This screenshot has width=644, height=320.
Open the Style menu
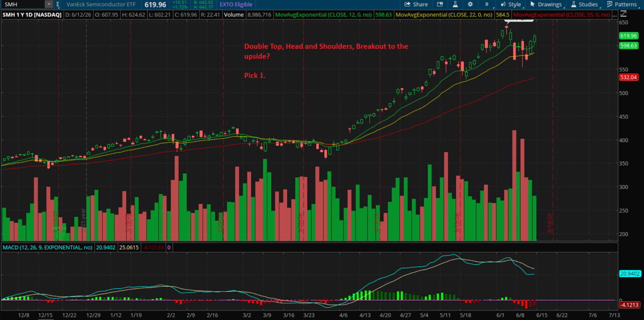[x=511, y=4]
